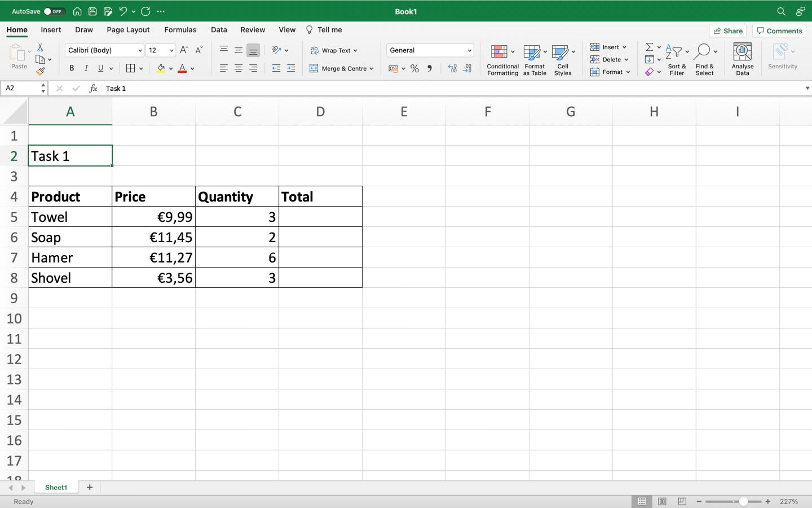Cut selection with the scissors icon
The height and width of the screenshot is (508, 812).
pos(40,47)
